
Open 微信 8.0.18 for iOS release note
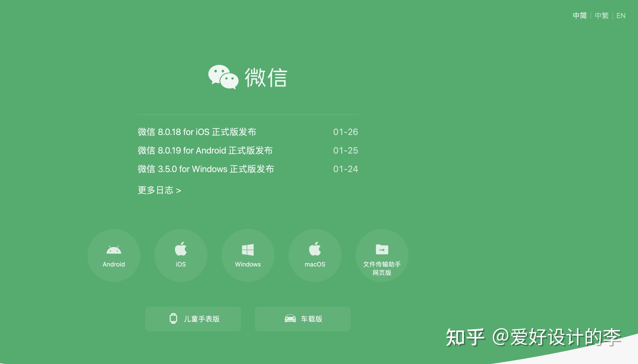[x=197, y=132]
